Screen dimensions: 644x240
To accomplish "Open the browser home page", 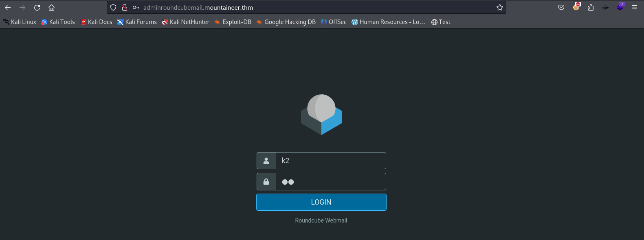I will 51,7.
